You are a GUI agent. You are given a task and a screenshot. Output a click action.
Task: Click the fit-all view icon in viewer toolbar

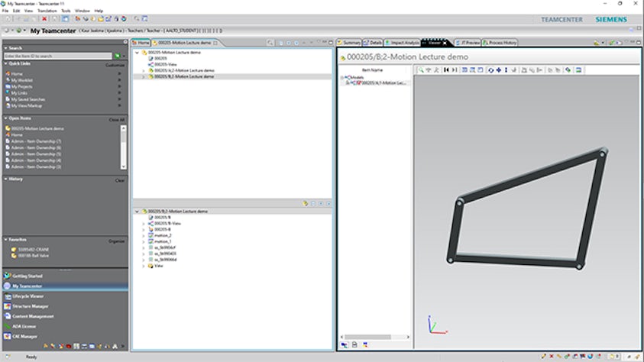[x=464, y=70]
